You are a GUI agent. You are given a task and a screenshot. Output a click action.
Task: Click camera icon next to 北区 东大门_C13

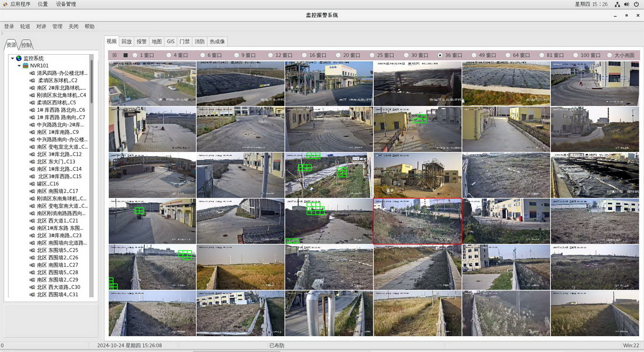point(33,162)
